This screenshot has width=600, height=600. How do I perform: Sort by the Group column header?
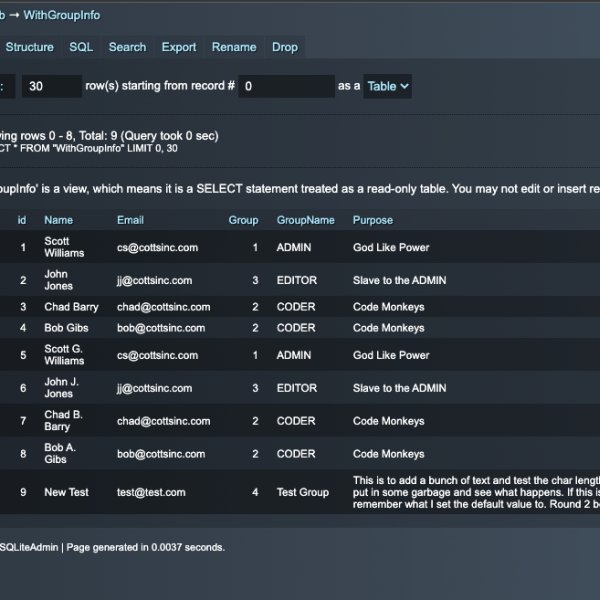coord(243,220)
